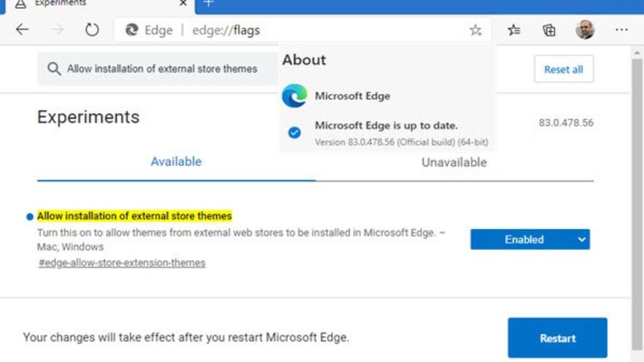Open the #edge-allow-store-extension-themes link
Image resolution: width=644 pixels, height=362 pixels.
122,263
